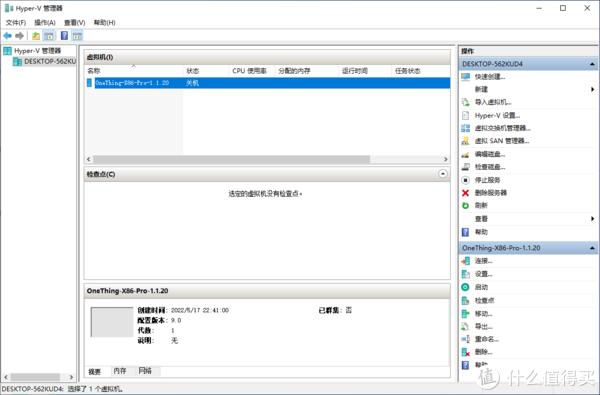Click 快速创建... in the actions pane
Viewport: 600px width, 395px height.
coord(490,77)
